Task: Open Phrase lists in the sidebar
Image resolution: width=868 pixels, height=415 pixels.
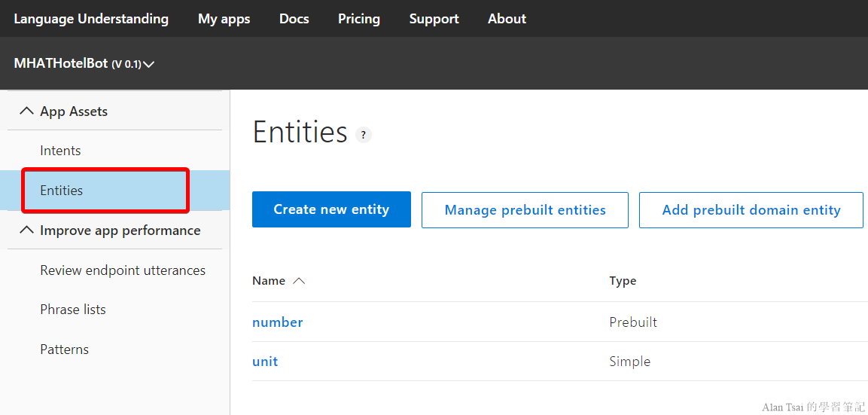Action: click(73, 310)
